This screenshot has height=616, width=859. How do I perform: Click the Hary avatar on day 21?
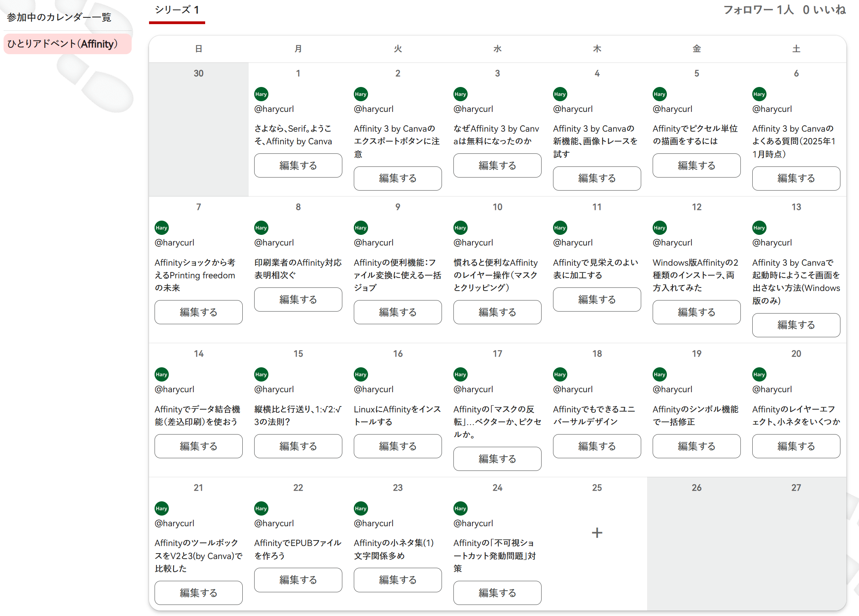click(161, 508)
